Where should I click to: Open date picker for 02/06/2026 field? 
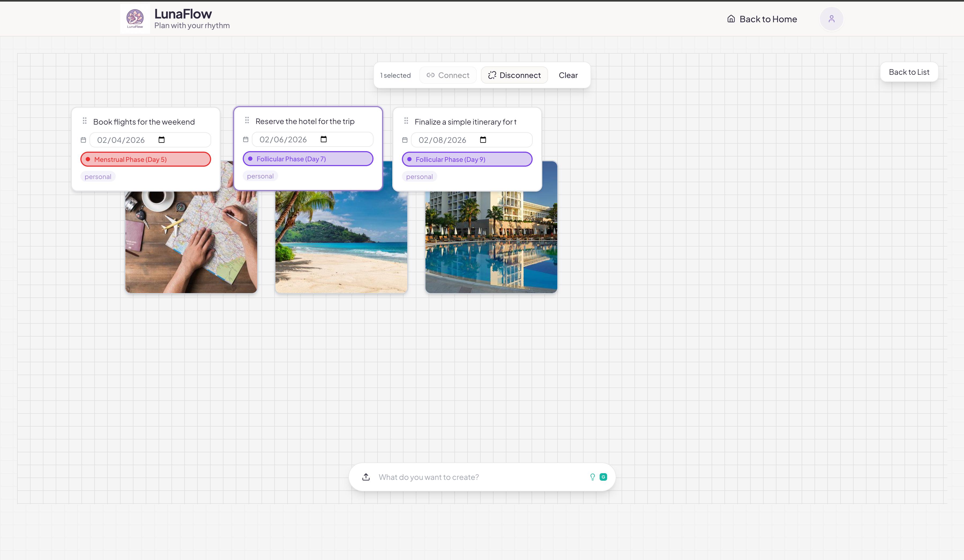pyautogui.click(x=324, y=139)
